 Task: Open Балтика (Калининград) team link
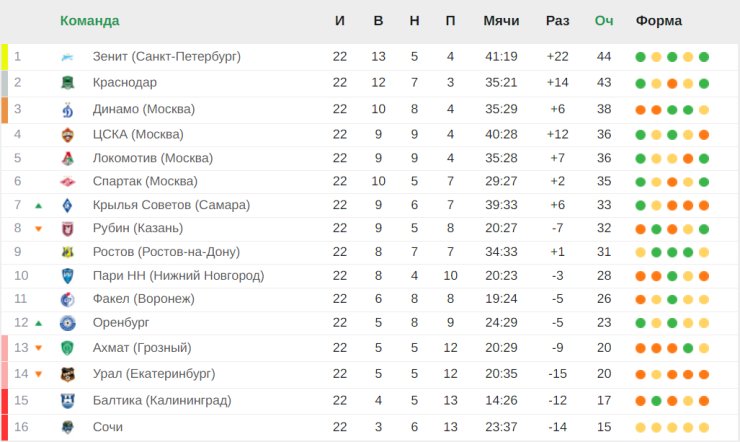pos(161,400)
